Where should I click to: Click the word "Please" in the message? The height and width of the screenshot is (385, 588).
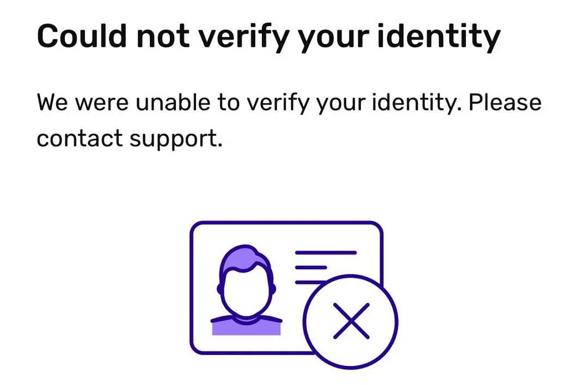(505, 102)
